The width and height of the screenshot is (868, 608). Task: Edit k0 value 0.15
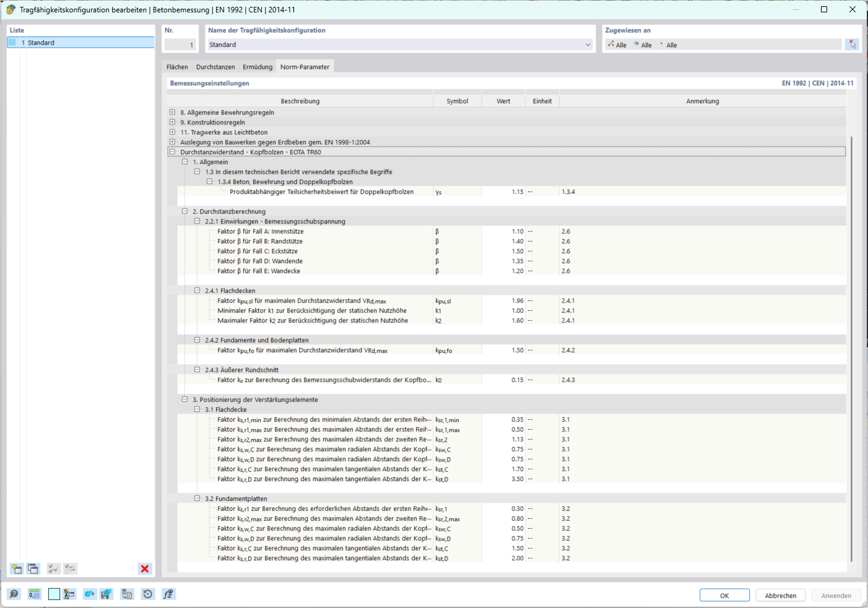(503, 380)
